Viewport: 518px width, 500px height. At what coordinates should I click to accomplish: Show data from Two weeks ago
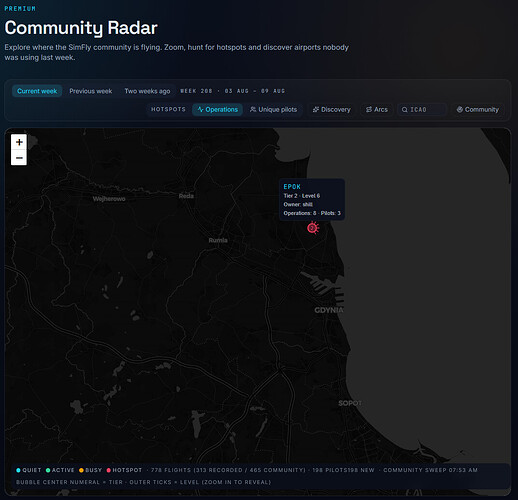pos(147,91)
